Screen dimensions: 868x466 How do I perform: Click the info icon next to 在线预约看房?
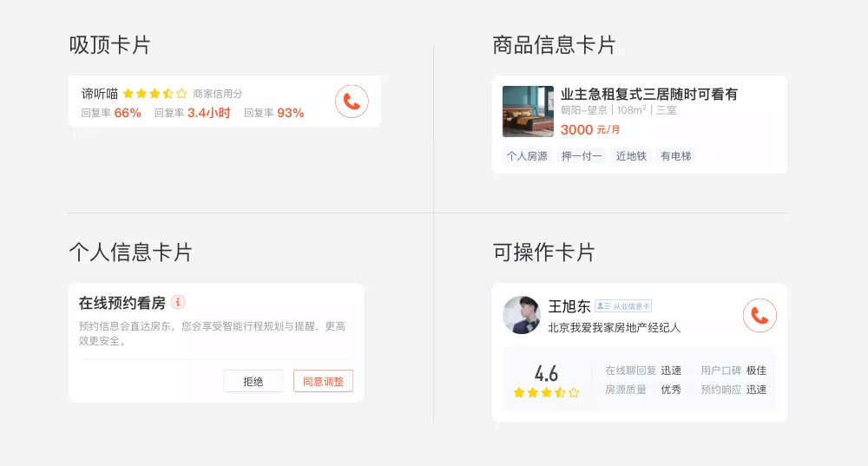click(178, 302)
